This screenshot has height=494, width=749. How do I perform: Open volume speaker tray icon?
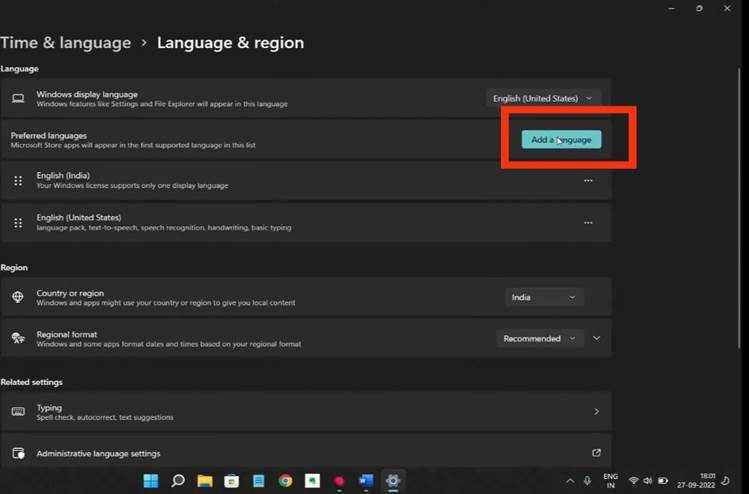tap(648, 481)
